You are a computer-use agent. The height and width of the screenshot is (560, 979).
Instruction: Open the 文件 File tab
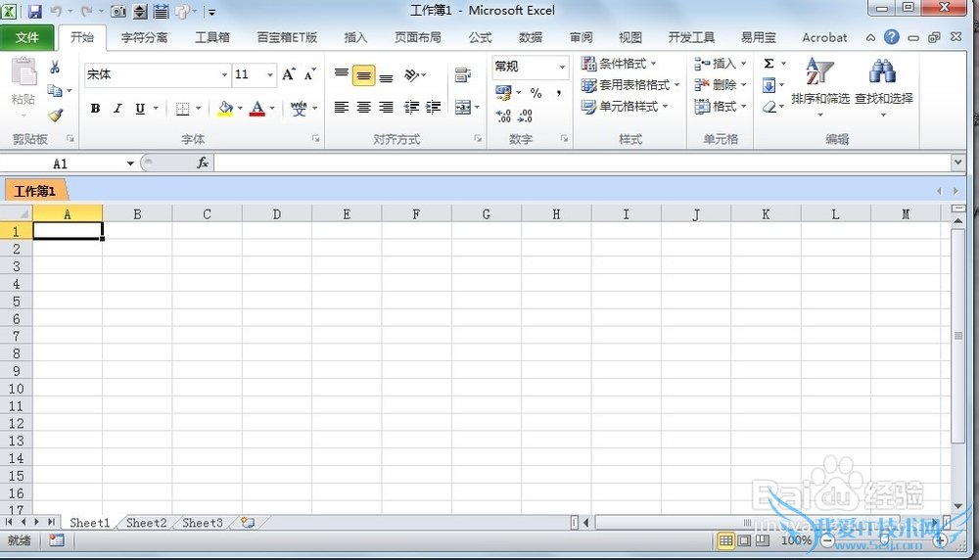click(26, 37)
